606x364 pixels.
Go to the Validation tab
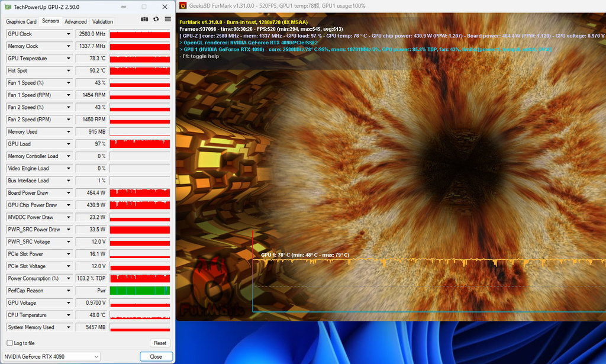click(102, 22)
